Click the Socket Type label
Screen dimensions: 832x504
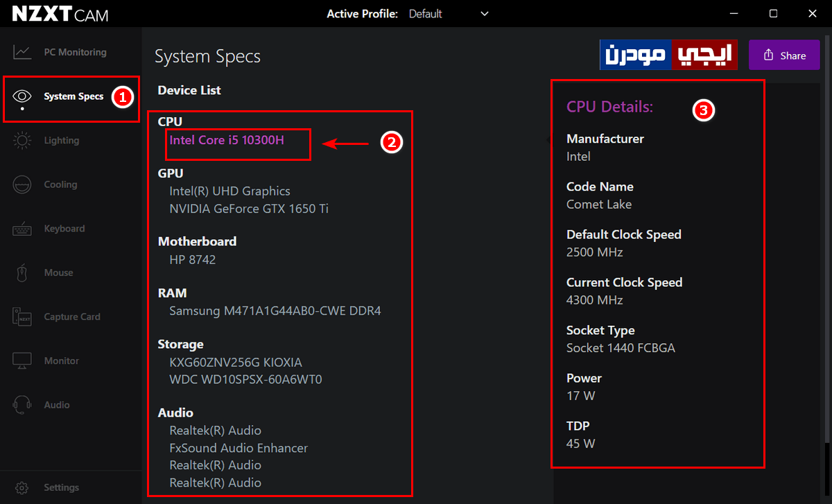(x=600, y=330)
